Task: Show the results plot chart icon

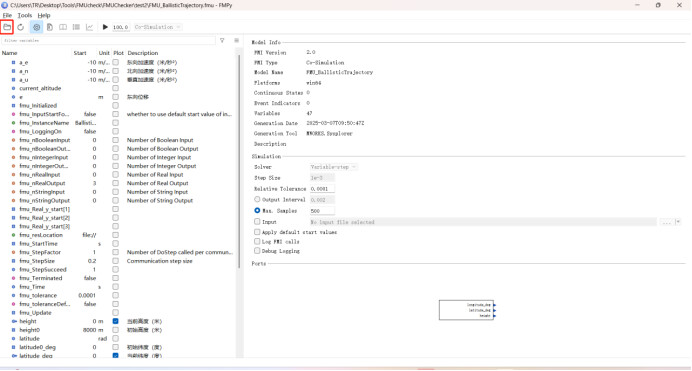Action: tap(90, 27)
